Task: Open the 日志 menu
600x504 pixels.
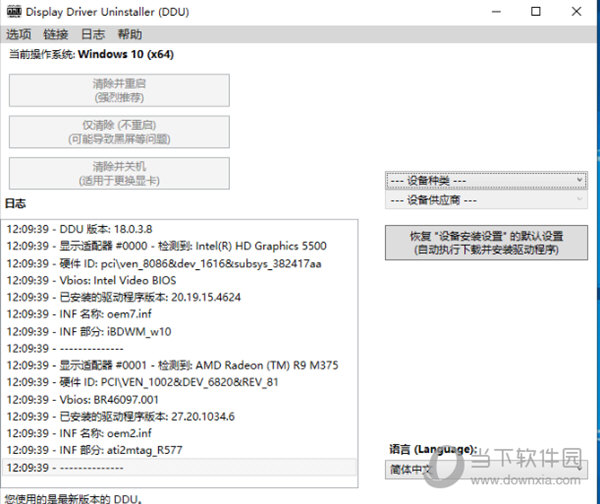Action: click(x=93, y=34)
